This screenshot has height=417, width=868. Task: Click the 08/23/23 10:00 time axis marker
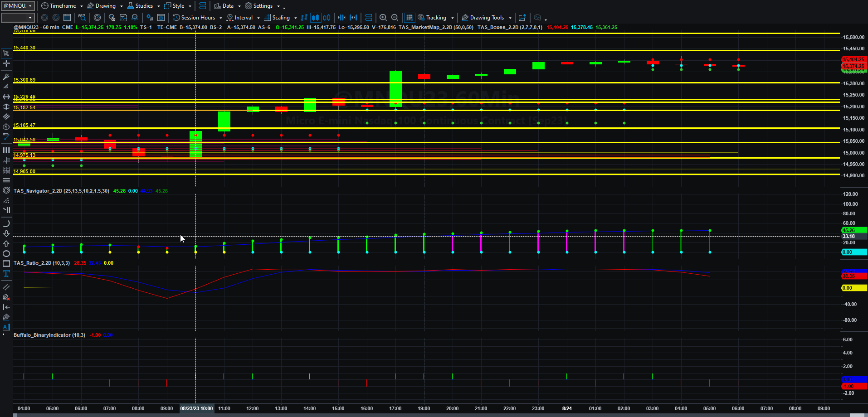pyautogui.click(x=196, y=408)
